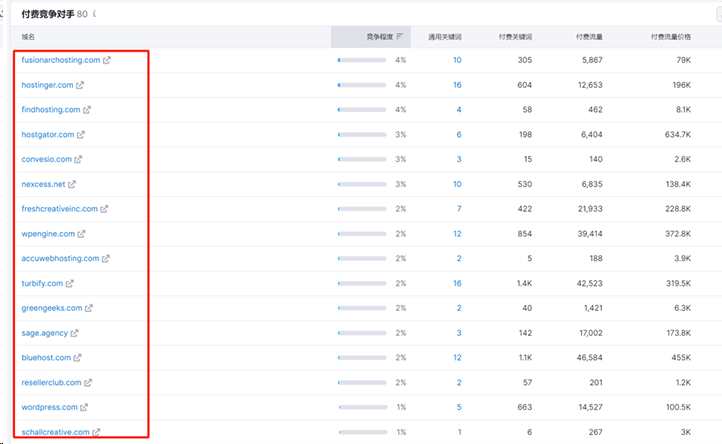
Task: Select paid traffic price 228.8K
Action: pos(678,209)
